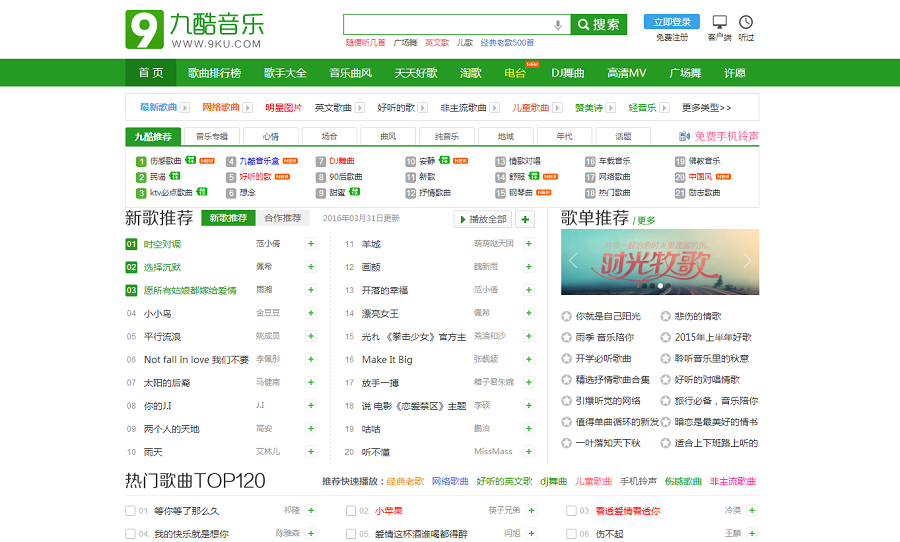The height and width of the screenshot is (542, 900).
Task: Tick the checkbox next to 小苹果
Action: click(x=351, y=511)
